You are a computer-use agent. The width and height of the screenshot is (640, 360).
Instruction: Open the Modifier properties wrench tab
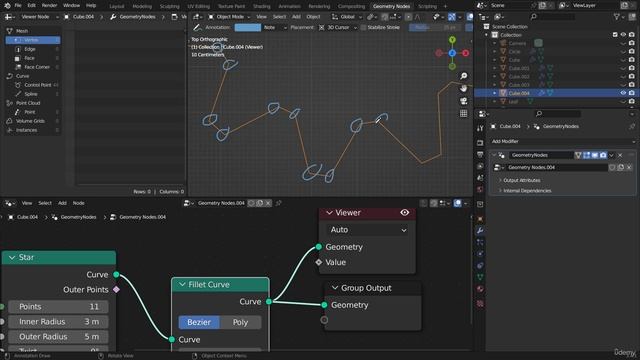tap(480, 231)
